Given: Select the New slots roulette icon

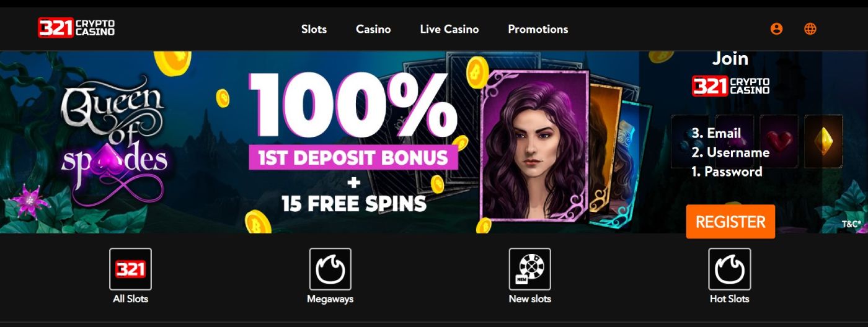Looking at the screenshot, I should 529,269.
